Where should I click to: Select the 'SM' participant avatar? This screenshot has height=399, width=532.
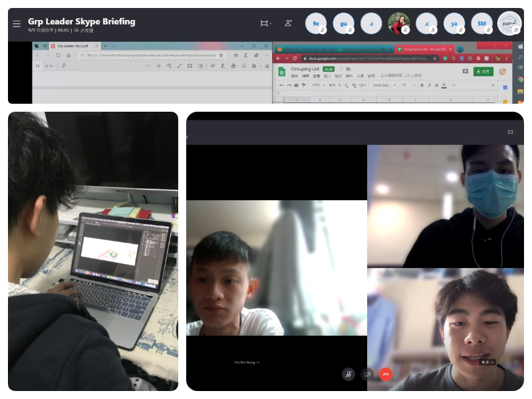click(x=481, y=23)
